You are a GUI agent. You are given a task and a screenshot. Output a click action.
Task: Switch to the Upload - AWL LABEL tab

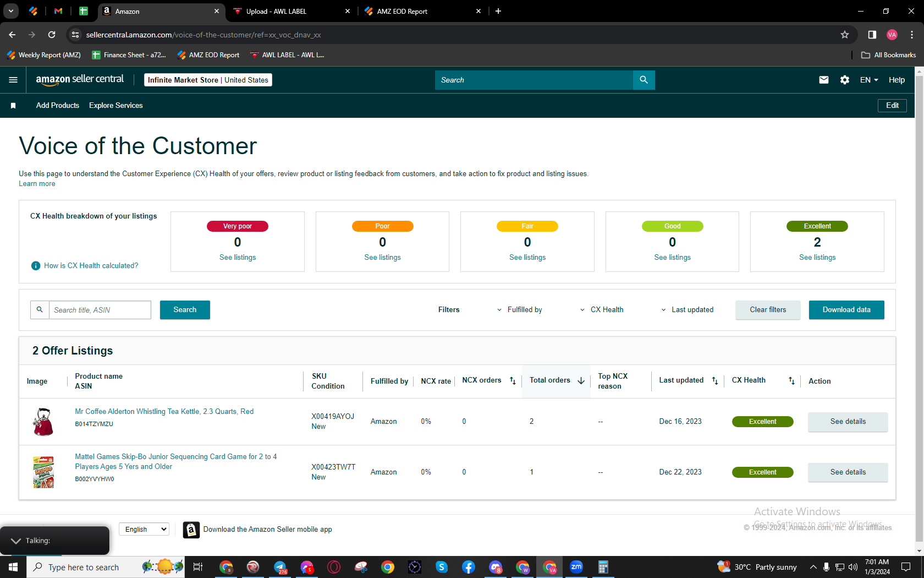tap(291, 11)
